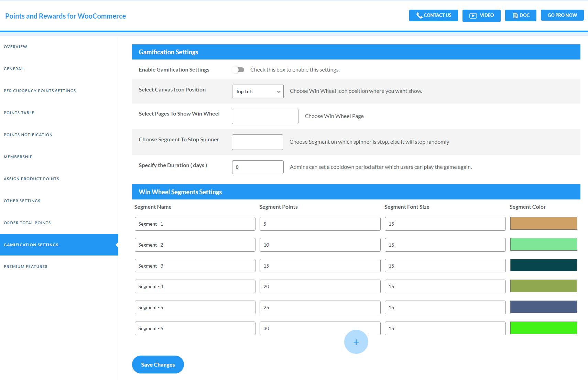Edit Segment - 2 points field showing 10
Image resolution: width=588 pixels, height=380 pixels.
pyautogui.click(x=320, y=245)
